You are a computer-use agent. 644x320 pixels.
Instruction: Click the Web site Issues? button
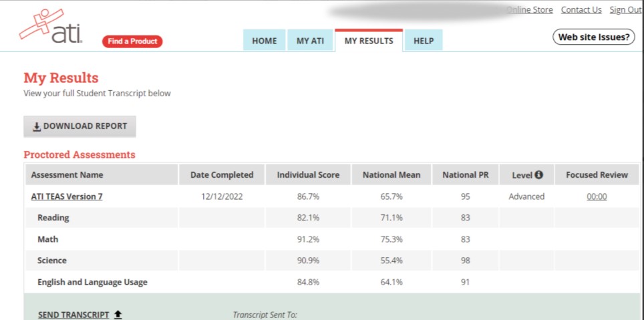pyautogui.click(x=593, y=37)
